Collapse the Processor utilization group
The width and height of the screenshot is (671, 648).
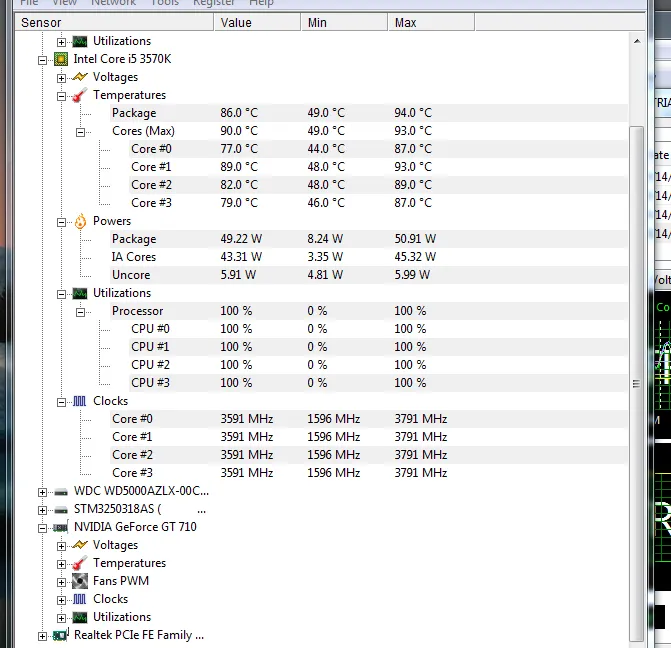click(80, 312)
